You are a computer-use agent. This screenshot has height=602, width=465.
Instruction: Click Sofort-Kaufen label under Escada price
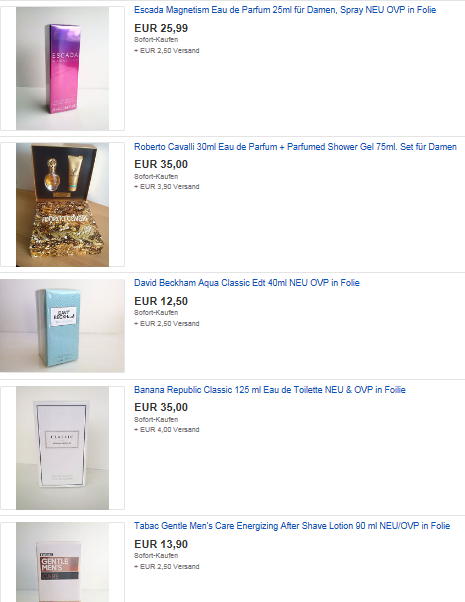pos(156,40)
